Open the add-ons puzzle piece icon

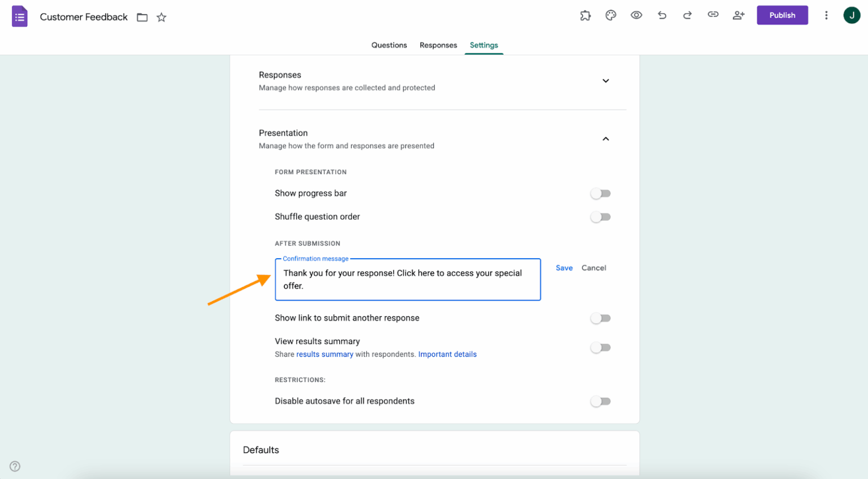point(585,15)
